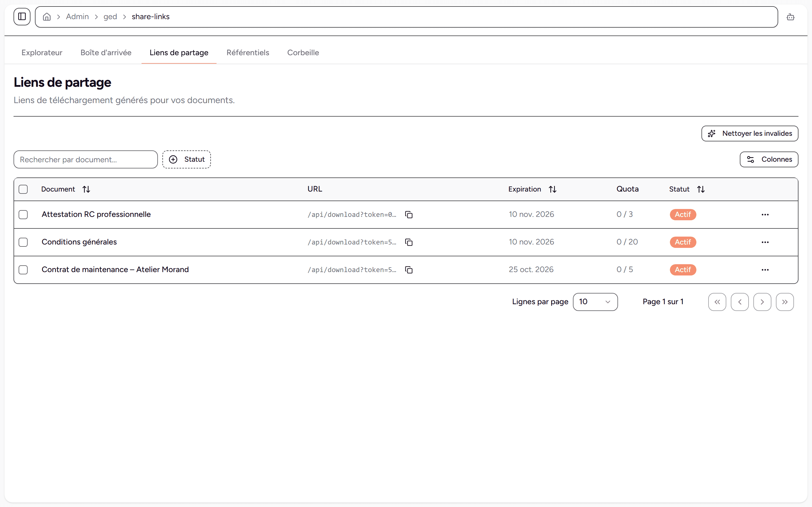812x507 pixels.
Task: Check the Contrat de maintenance row
Action: pyautogui.click(x=23, y=270)
